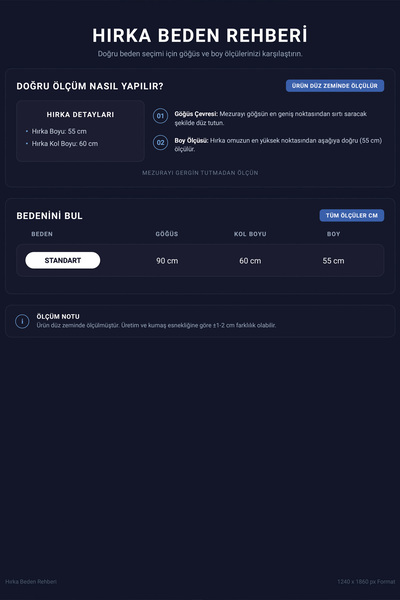Click the Hırka Kol Boyu: 60 cm bullet
This screenshot has height=600, width=400.
(65, 143)
